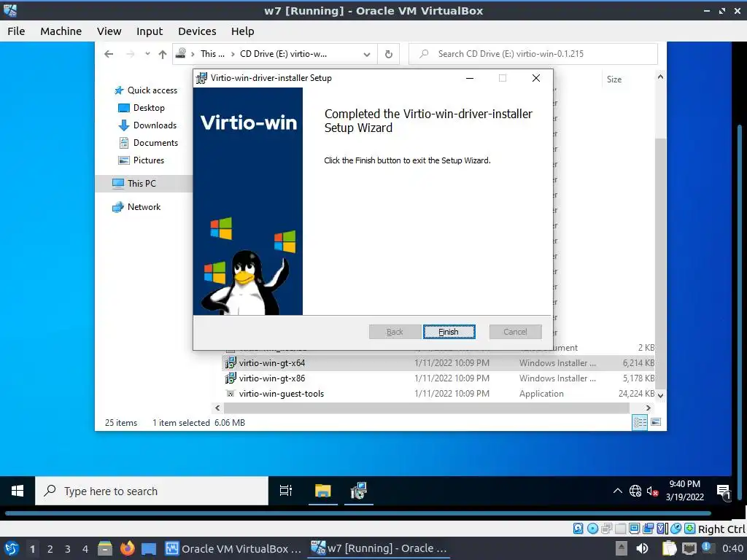The image size is (747, 560).
Task: Click the Size column header
Action: [614, 79]
